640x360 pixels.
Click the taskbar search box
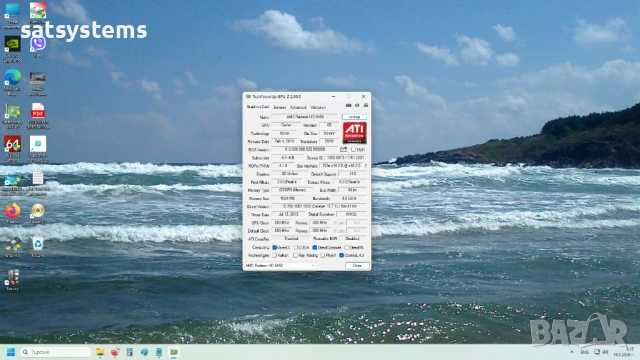(55, 352)
